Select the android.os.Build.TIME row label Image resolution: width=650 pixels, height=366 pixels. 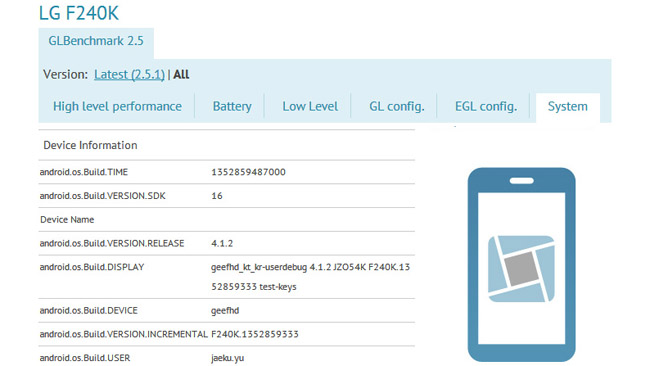point(84,172)
